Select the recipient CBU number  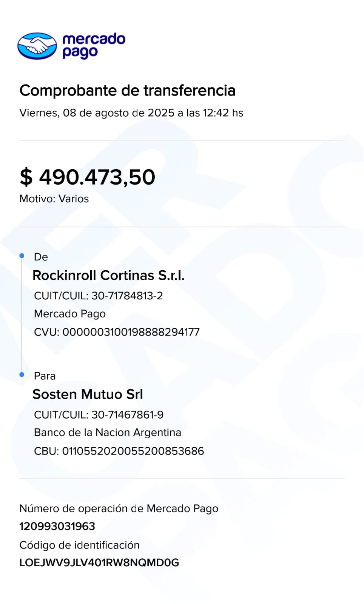(x=133, y=451)
